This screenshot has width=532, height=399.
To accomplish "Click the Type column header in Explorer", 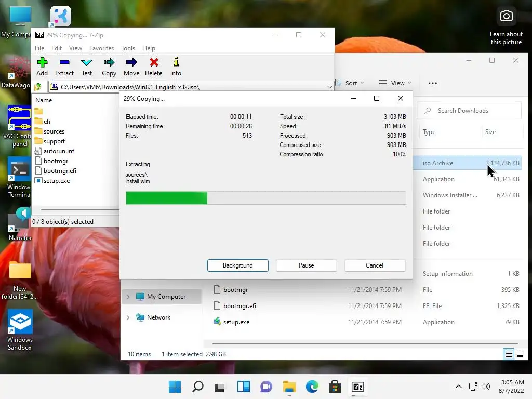I will pyautogui.click(x=429, y=132).
